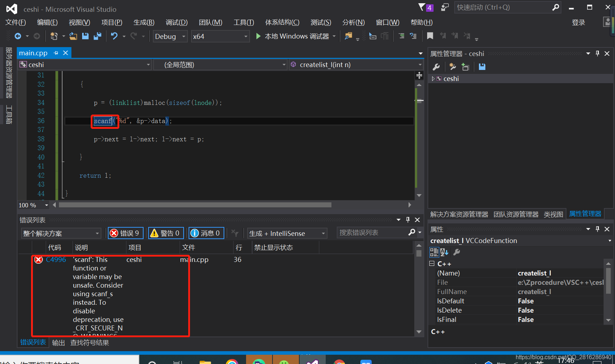The height and width of the screenshot is (364, 615).
Task: Close the main.cpp tab
Action: (65, 53)
